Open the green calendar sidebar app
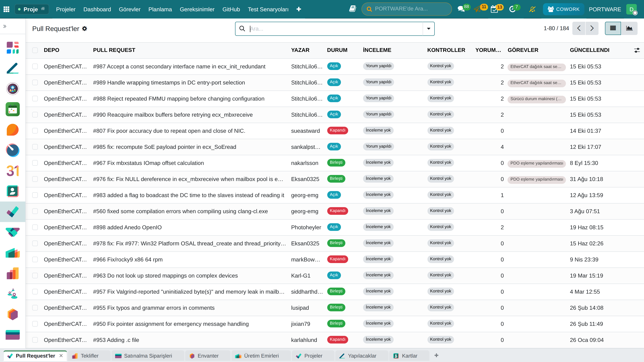Screen dimensions: 644x362 point(12,109)
